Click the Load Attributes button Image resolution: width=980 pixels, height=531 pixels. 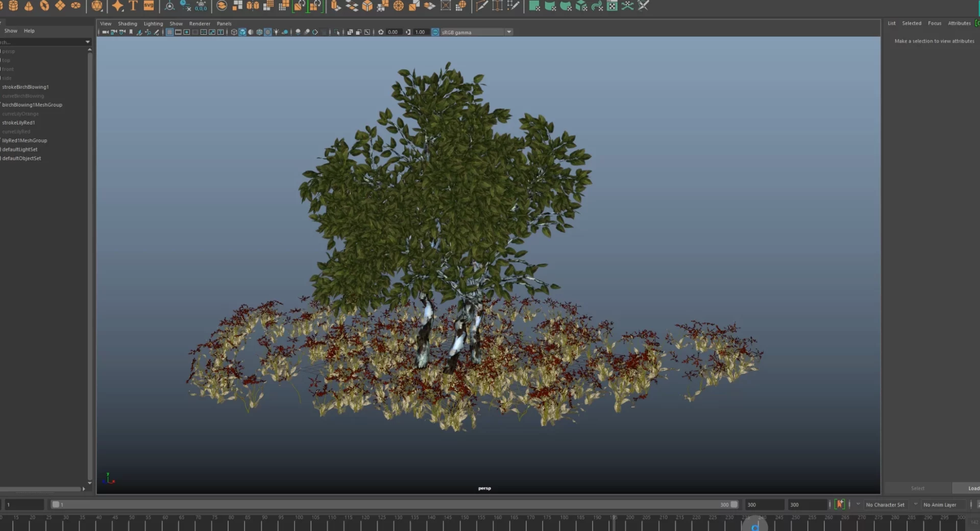click(x=967, y=488)
